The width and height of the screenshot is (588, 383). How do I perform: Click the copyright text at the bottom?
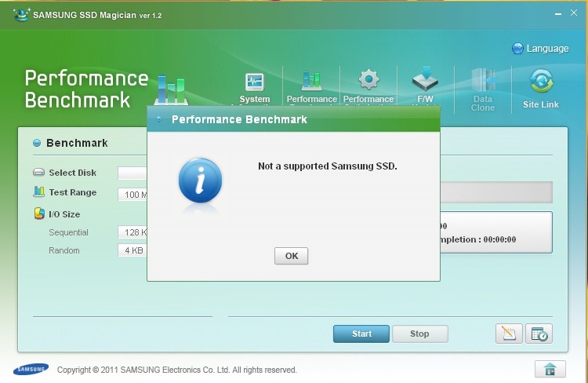(x=177, y=370)
